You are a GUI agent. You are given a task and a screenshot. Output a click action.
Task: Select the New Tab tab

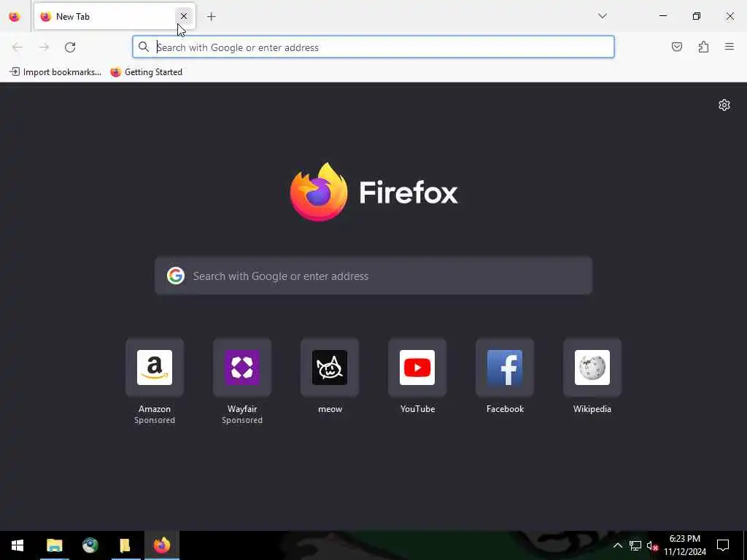pos(115,17)
